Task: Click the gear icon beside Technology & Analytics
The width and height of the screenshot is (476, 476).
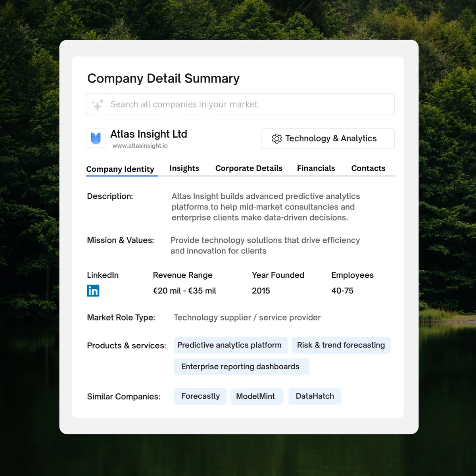Action: (x=276, y=138)
